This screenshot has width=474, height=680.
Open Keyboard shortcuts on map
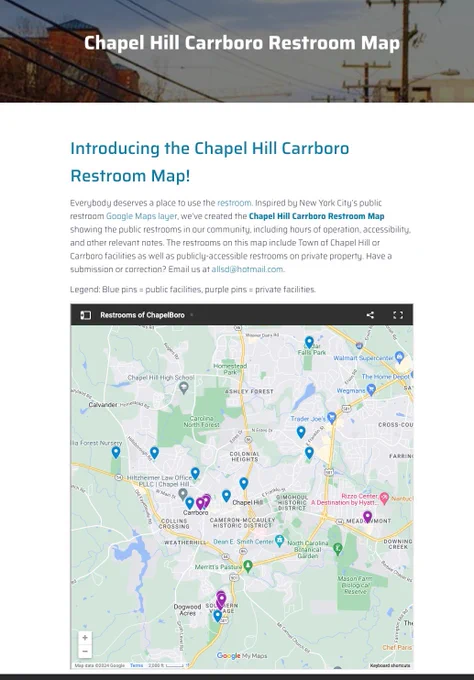(390, 665)
